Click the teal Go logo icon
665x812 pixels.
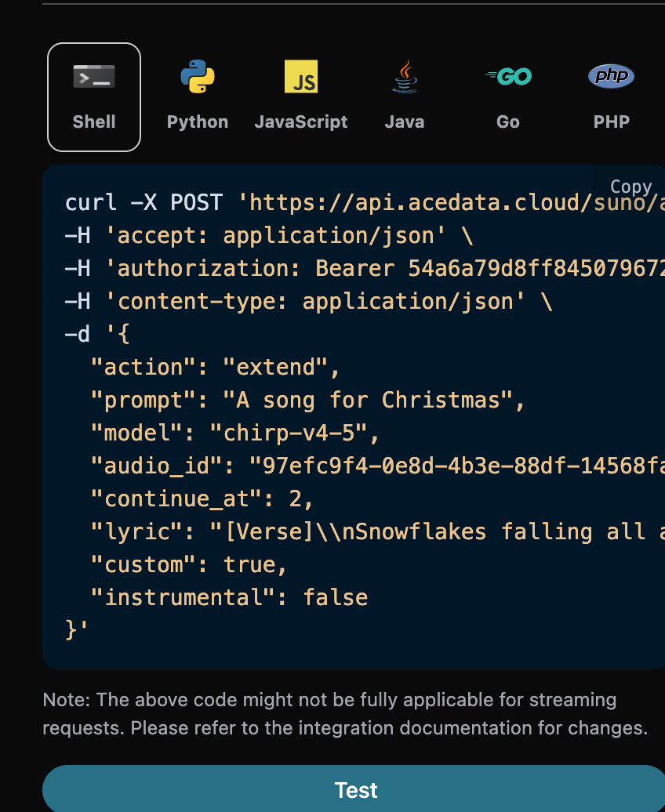(508, 77)
